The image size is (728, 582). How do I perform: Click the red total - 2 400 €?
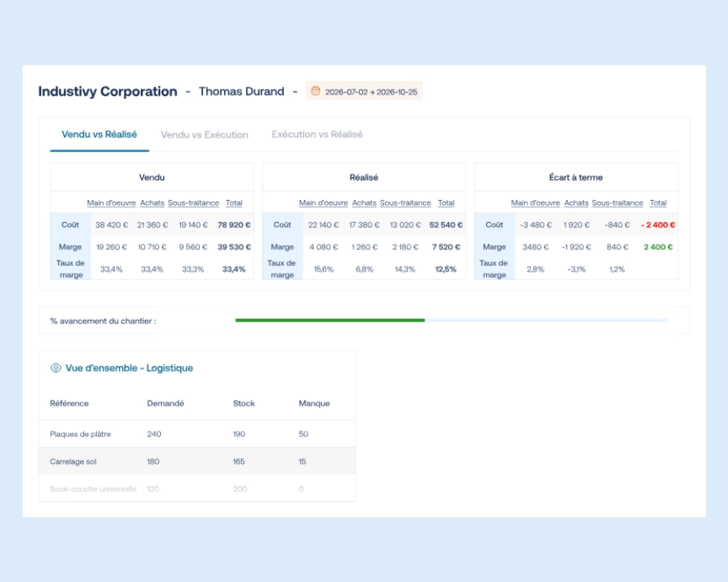coord(658,225)
